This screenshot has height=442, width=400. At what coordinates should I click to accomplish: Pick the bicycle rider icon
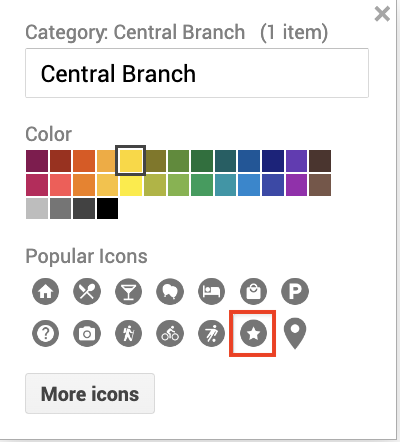(x=170, y=333)
